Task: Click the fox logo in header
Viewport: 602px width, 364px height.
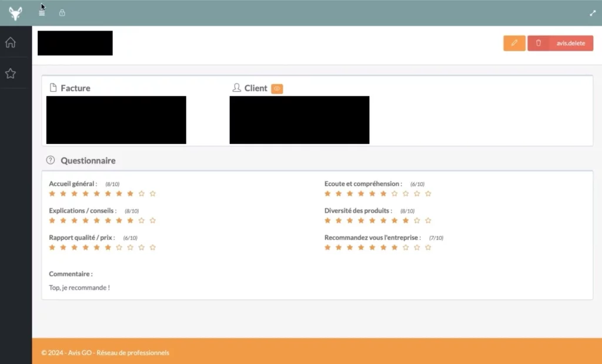Action: [16, 14]
